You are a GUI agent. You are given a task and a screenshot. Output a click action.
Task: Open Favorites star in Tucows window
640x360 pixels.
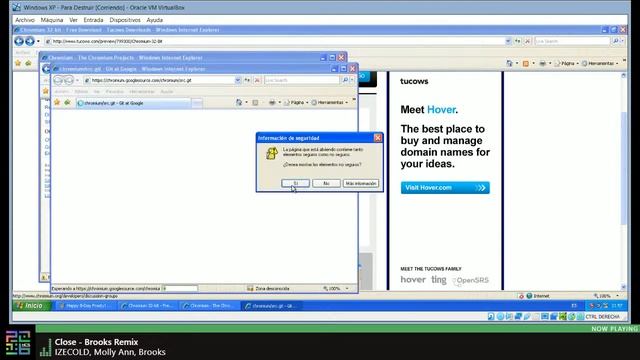(18, 63)
